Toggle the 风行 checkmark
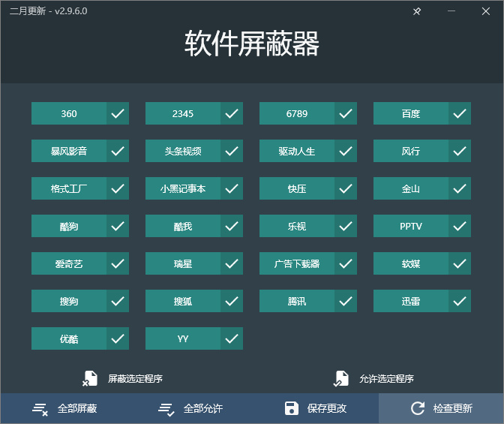The width and height of the screenshot is (504, 424). (460, 151)
